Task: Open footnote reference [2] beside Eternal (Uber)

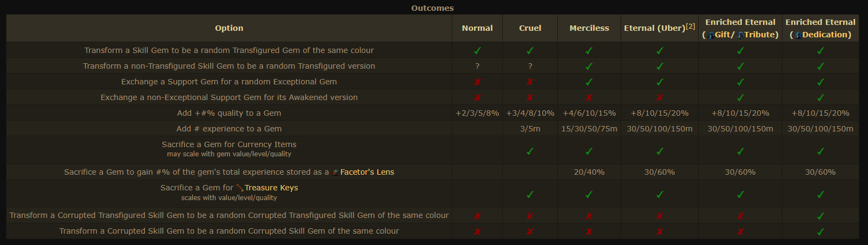Action: click(x=691, y=26)
